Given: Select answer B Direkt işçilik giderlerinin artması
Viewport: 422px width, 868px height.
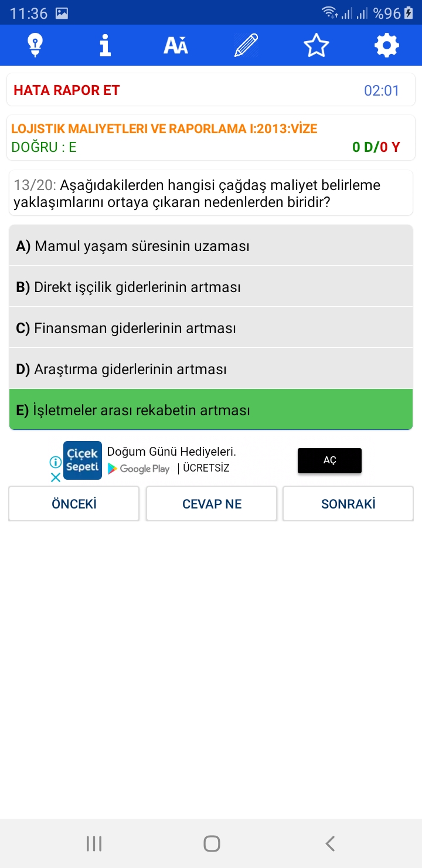Looking at the screenshot, I should tap(211, 287).
